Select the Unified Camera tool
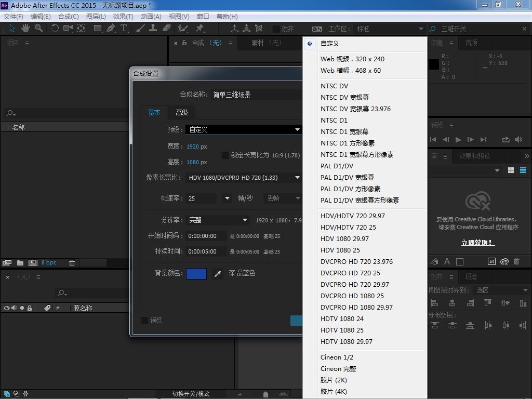The height and width of the screenshot is (399, 532). point(68,28)
